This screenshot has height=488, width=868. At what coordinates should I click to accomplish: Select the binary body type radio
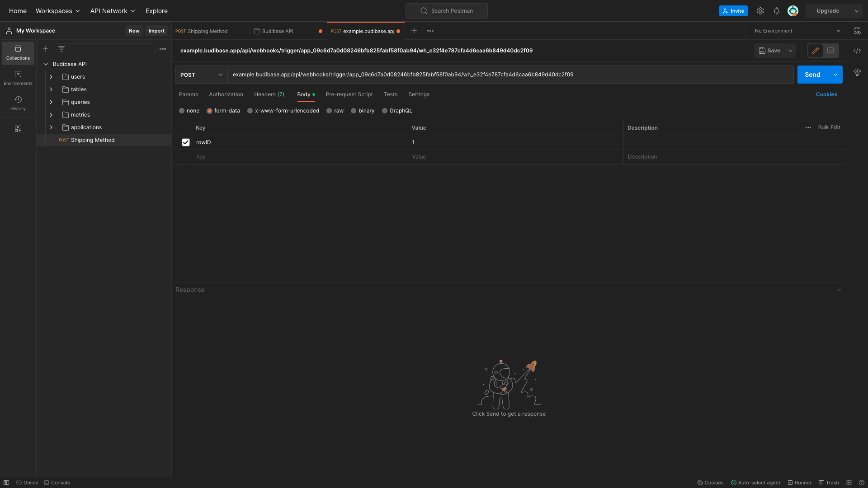click(354, 111)
